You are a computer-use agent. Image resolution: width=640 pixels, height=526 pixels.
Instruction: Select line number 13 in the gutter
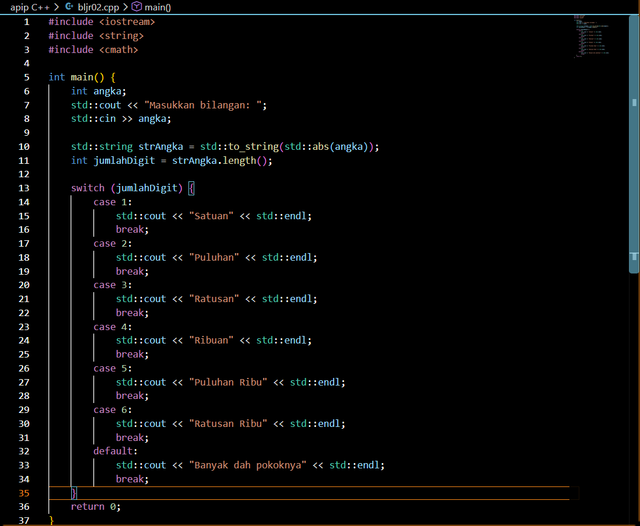pos(24,188)
